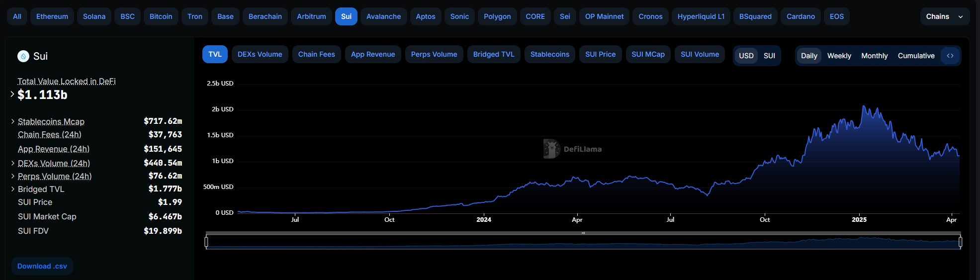Go to the OP Mainnet chain page
980x280 pixels.
(x=604, y=16)
